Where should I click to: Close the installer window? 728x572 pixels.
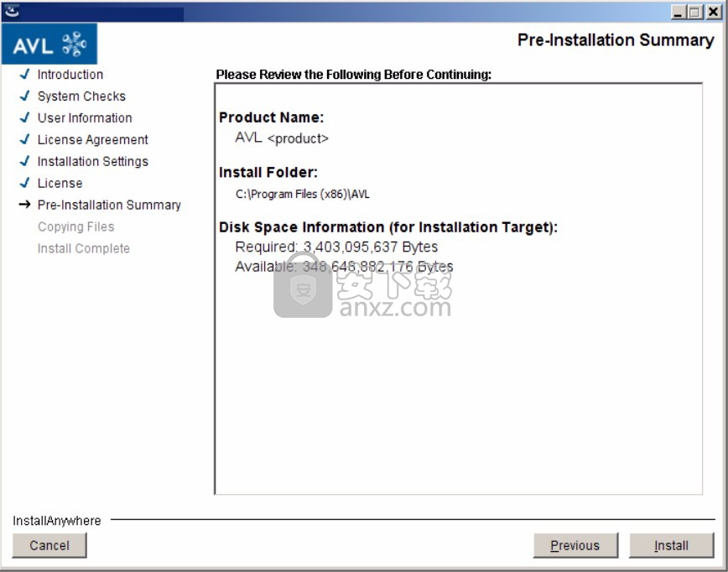pyautogui.click(x=713, y=12)
